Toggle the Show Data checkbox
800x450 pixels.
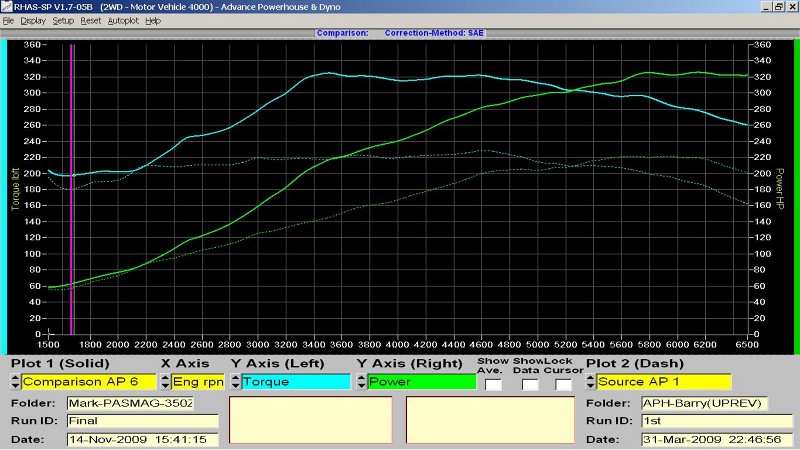click(x=530, y=385)
